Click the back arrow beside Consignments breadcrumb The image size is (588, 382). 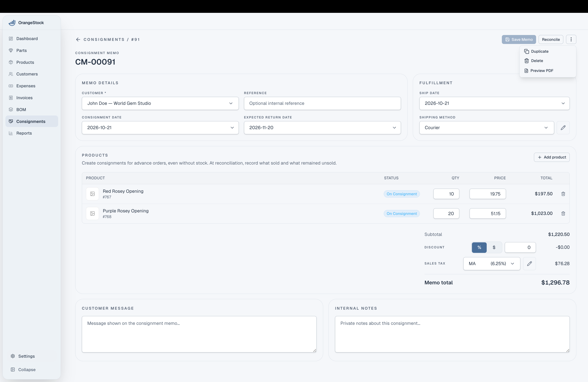coord(78,39)
